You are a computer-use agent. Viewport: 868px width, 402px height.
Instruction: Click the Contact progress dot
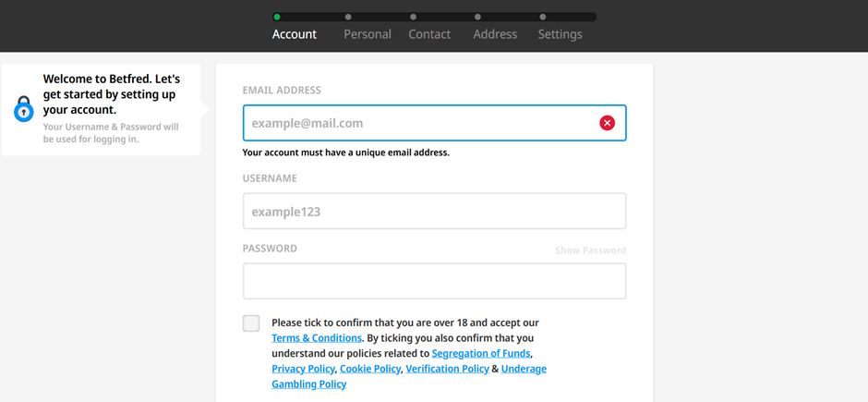pyautogui.click(x=413, y=18)
